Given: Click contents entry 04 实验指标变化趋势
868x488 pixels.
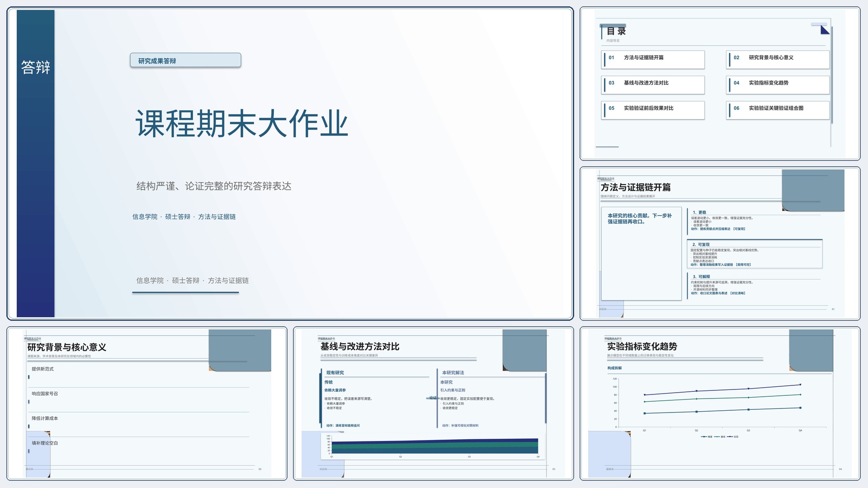Looking at the screenshot, I should pos(778,84).
